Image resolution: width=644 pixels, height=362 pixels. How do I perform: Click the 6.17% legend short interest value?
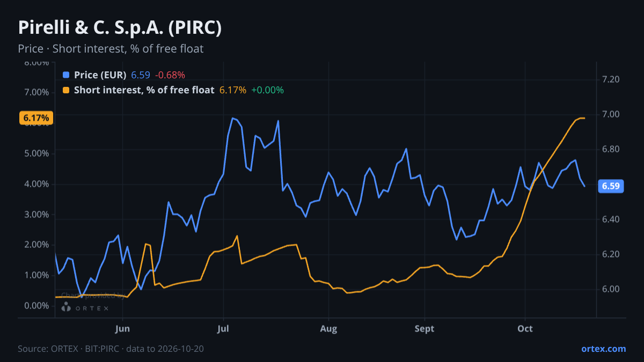(x=233, y=90)
